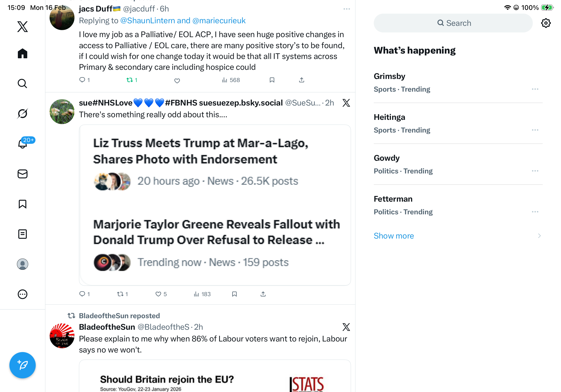Open the Grok icon in the sidebar
This screenshot has width=561, height=392.
point(23,114)
